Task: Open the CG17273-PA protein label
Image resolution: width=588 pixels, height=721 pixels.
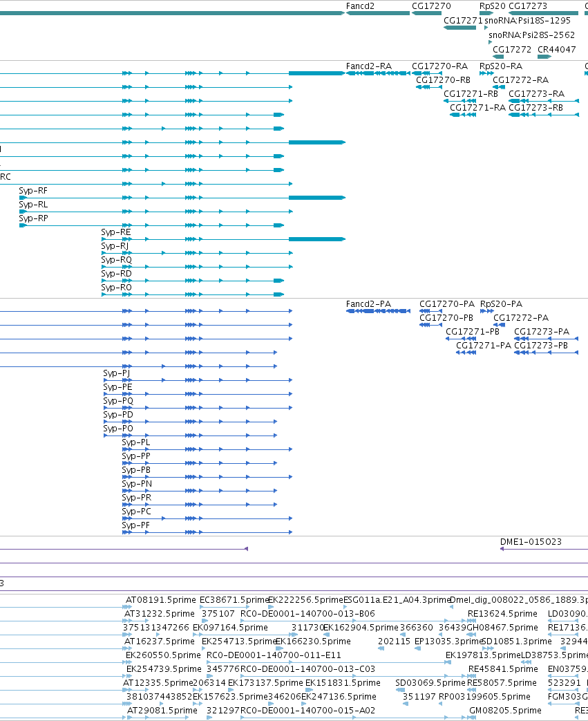Action: point(542,332)
